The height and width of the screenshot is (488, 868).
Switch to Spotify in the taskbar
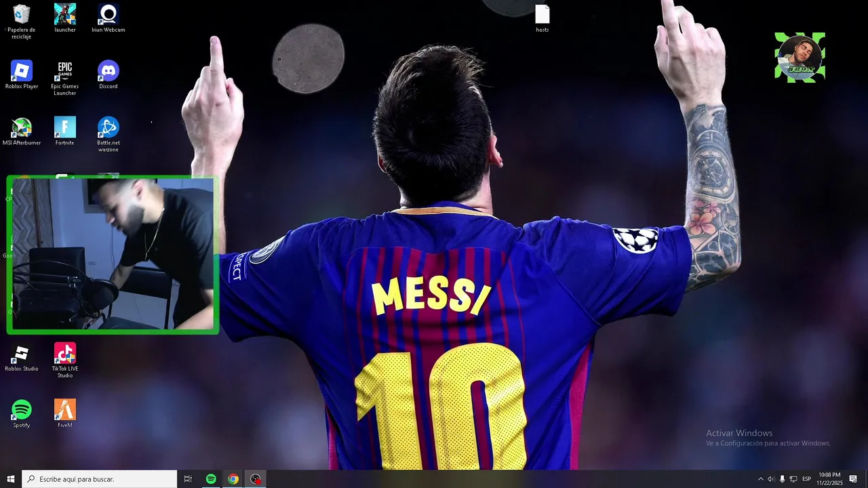click(x=211, y=479)
